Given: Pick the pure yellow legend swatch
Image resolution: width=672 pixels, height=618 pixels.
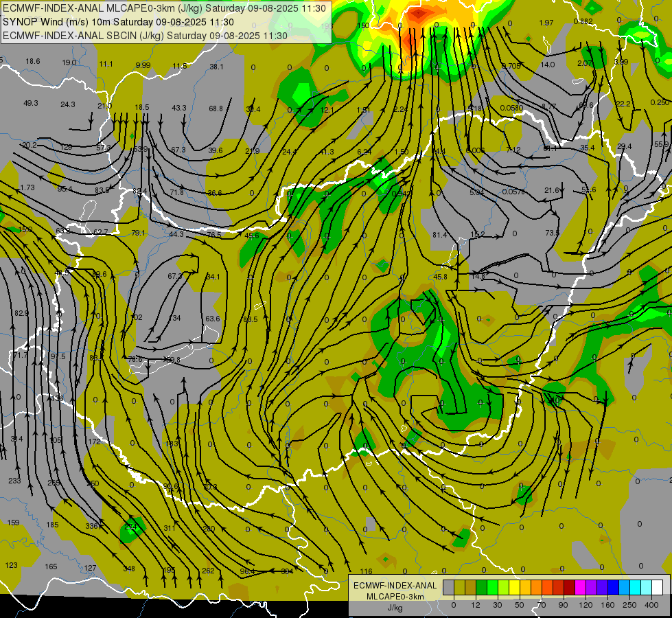Looking at the screenshot, I should [514, 588].
